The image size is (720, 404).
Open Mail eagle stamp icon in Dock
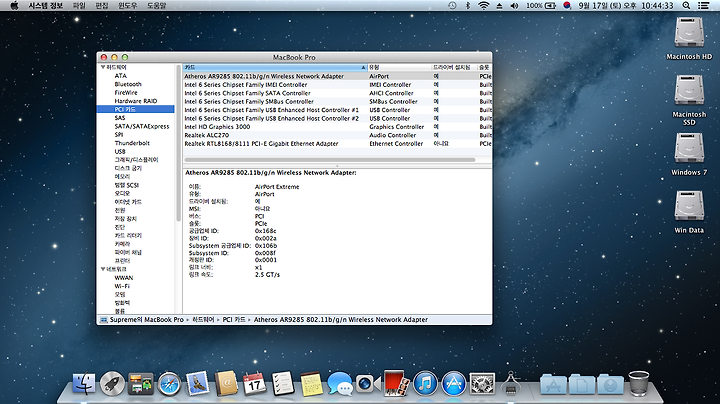(198, 384)
